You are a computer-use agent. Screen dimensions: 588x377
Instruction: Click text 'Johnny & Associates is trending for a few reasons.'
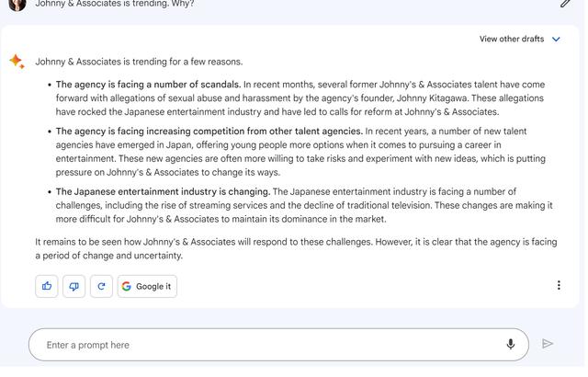coord(139,62)
